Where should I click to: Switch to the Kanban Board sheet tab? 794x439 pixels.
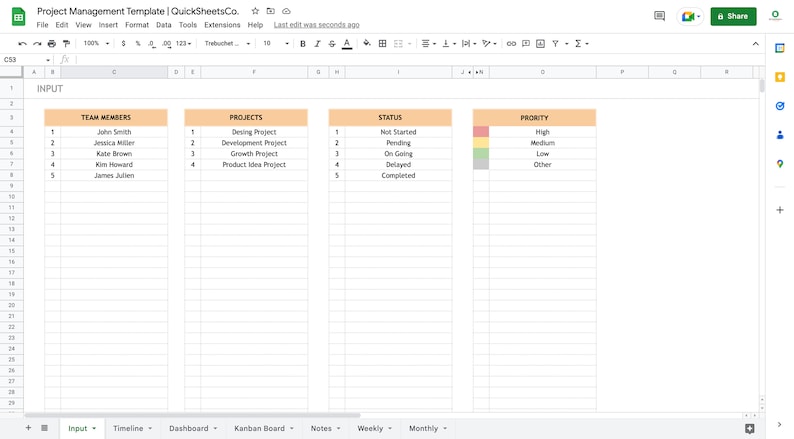(x=263, y=428)
